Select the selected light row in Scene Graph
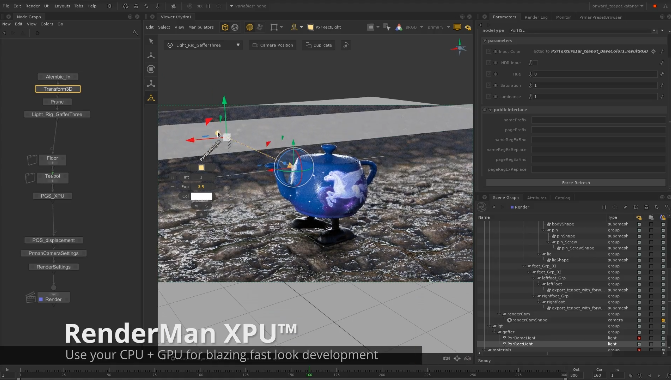The width and height of the screenshot is (671, 380). pyautogui.click(x=571, y=344)
